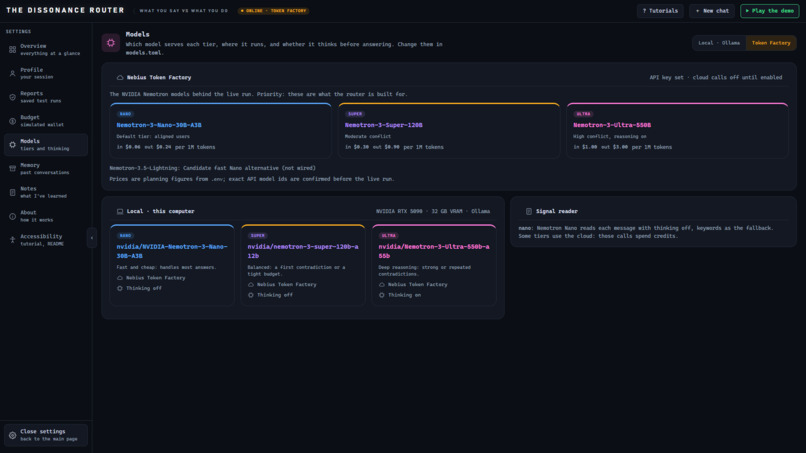Click Moderate conflict text on Super card
Screen dimensions: 806x453
(368, 137)
